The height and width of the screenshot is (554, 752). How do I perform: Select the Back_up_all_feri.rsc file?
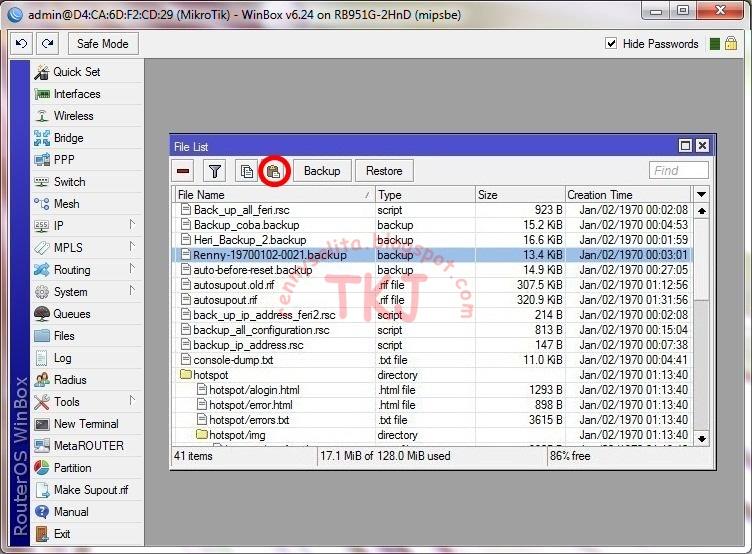tap(434, 210)
